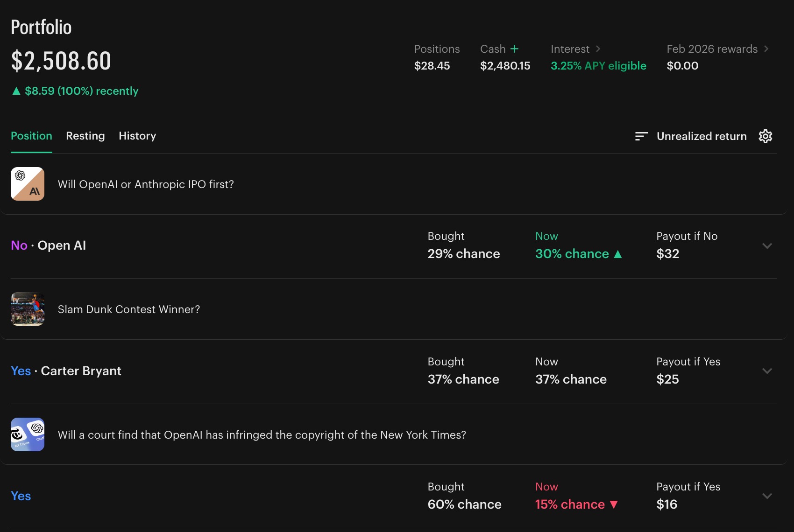794x532 pixels.
Task: Click the '$8.59 (100%) recently' gain text
Action: coord(81,91)
